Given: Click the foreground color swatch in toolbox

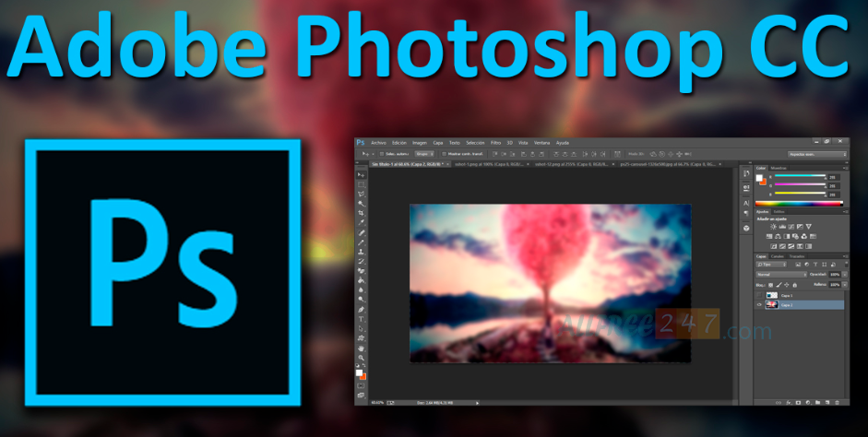Looking at the screenshot, I should [359, 373].
